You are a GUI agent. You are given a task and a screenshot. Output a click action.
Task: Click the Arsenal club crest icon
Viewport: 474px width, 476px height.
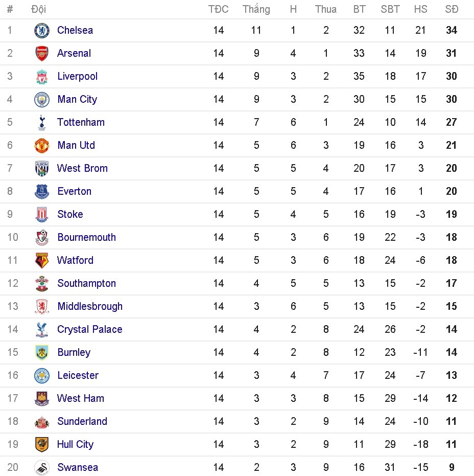(42, 54)
